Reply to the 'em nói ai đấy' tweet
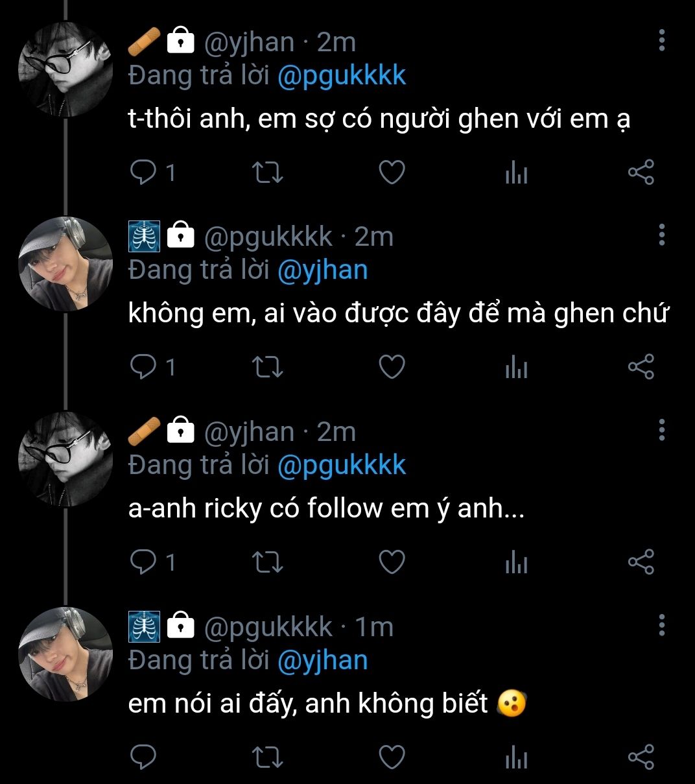Screen dimensions: 695x784 click(x=143, y=757)
